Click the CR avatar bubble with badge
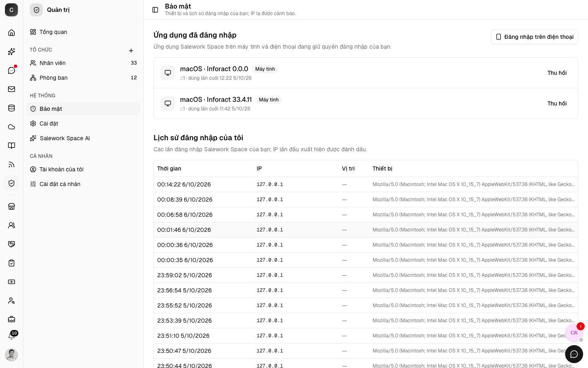Viewport: 588px width, 368px height. point(574,333)
